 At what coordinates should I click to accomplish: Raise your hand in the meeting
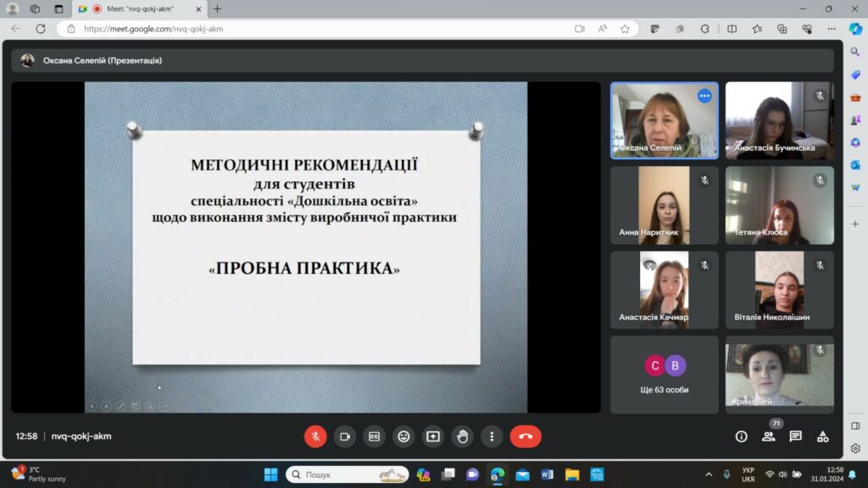pos(462,436)
